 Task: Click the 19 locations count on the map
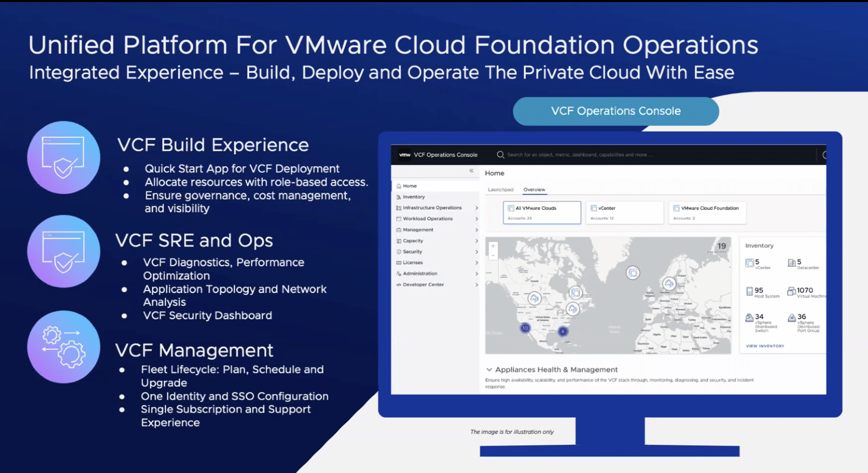click(x=722, y=246)
